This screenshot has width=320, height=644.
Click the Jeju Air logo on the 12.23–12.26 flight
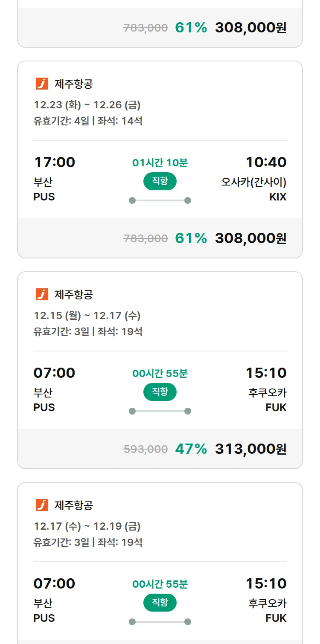tap(42, 84)
